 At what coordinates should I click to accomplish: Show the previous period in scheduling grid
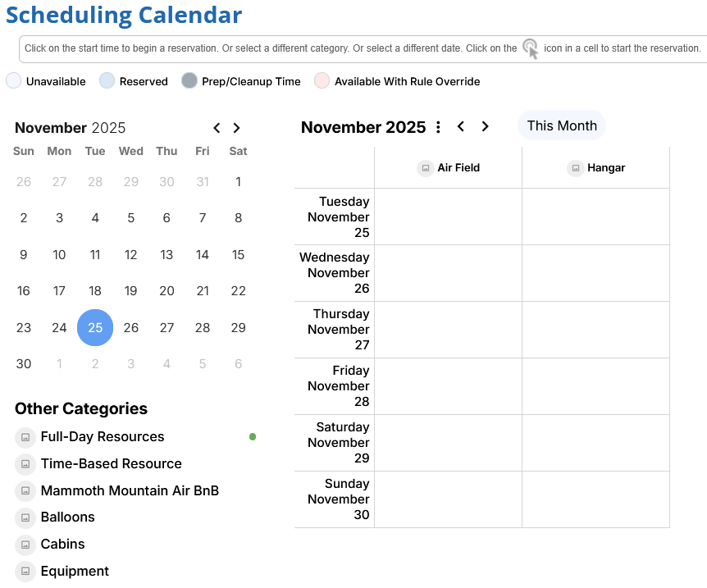click(x=461, y=126)
